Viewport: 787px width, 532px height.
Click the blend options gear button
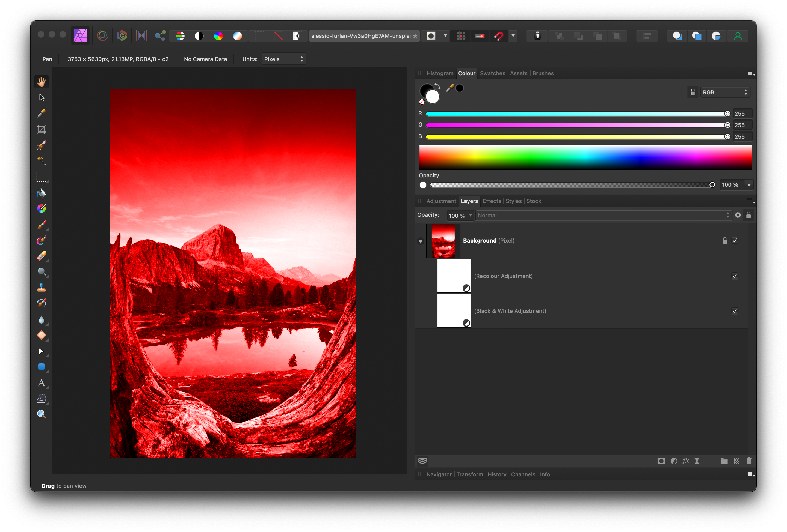coord(738,215)
